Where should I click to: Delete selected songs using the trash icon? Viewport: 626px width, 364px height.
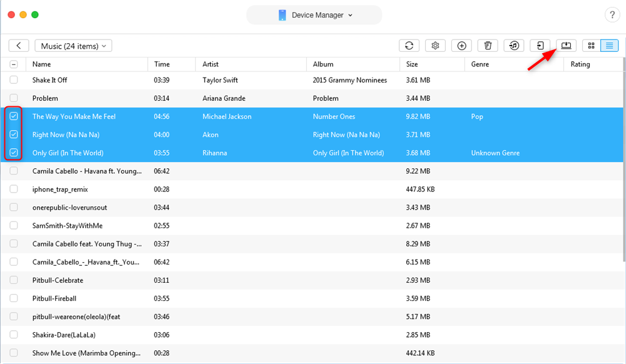pos(487,45)
